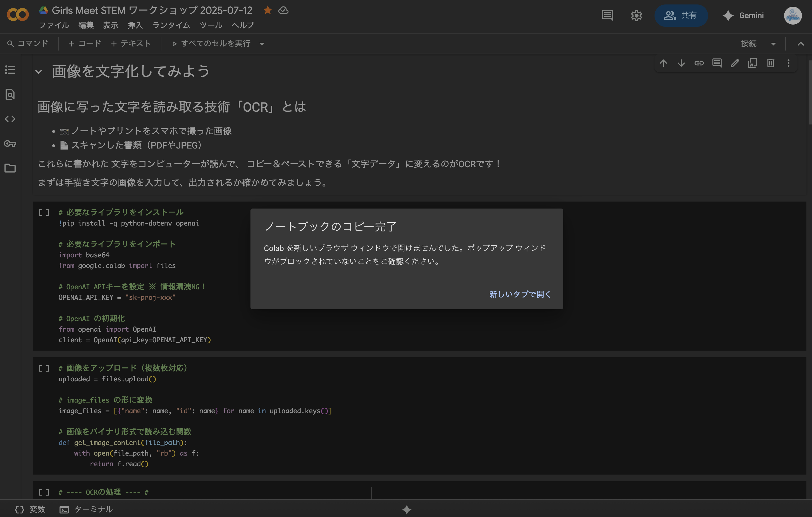Open the ランタイム menu
812x517 pixels.
coord(171,25)
